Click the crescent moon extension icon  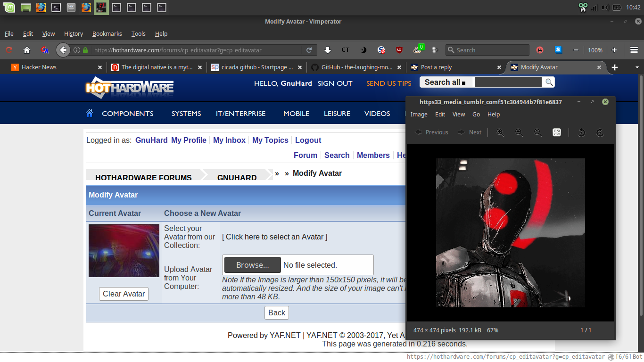point(363,50)
